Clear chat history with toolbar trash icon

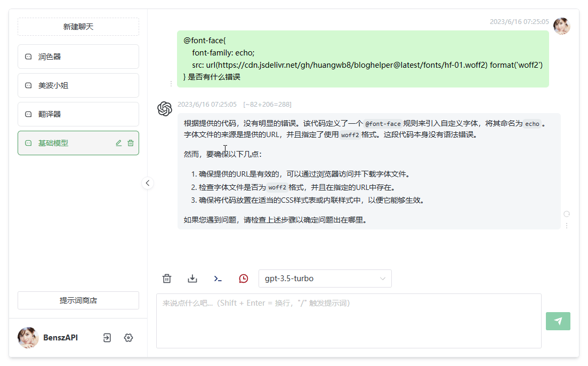[167, 279]
